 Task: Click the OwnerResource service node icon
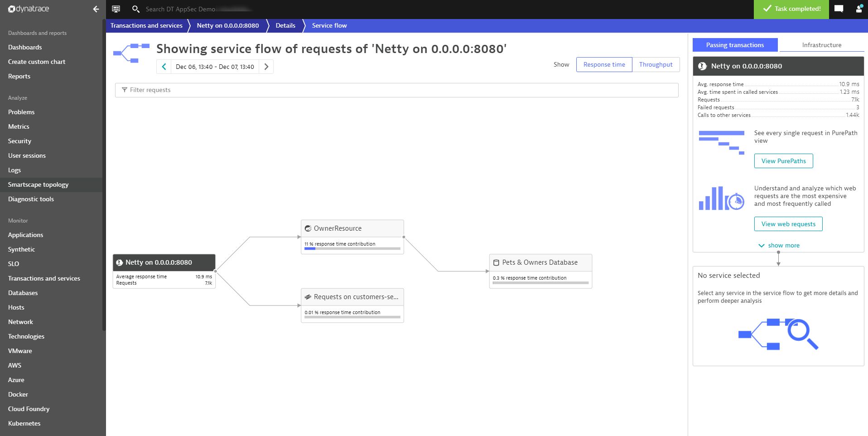[309, 228]
